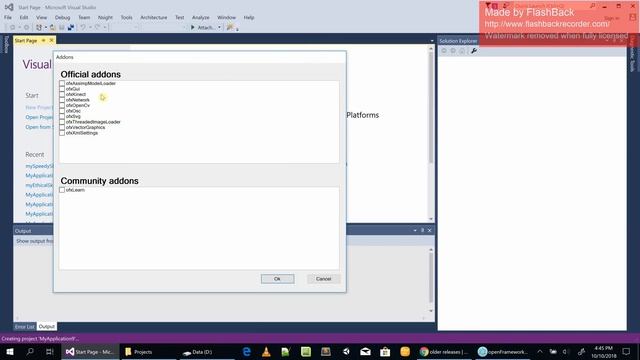This screenshot has width=640, height=360.
Task: Open the Debug menu
Action: (62, 18)
